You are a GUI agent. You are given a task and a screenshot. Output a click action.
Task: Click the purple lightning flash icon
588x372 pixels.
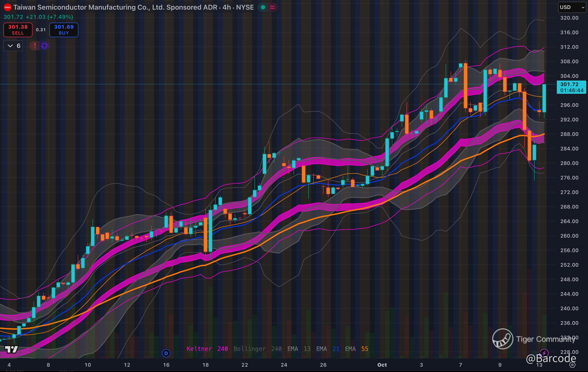pyautogui.click(x=544, y=353)
